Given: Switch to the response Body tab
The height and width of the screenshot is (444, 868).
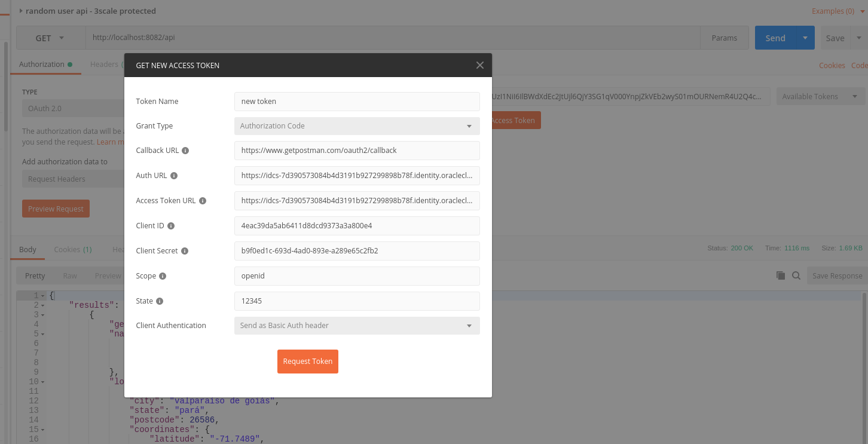Looking at the screenshot, I should click(x=27, y=250).
